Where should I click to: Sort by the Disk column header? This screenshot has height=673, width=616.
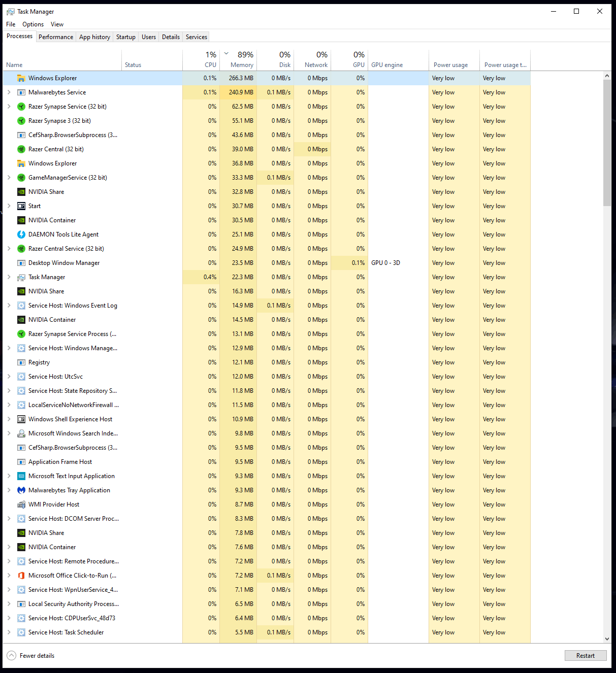tap(275, 60)
